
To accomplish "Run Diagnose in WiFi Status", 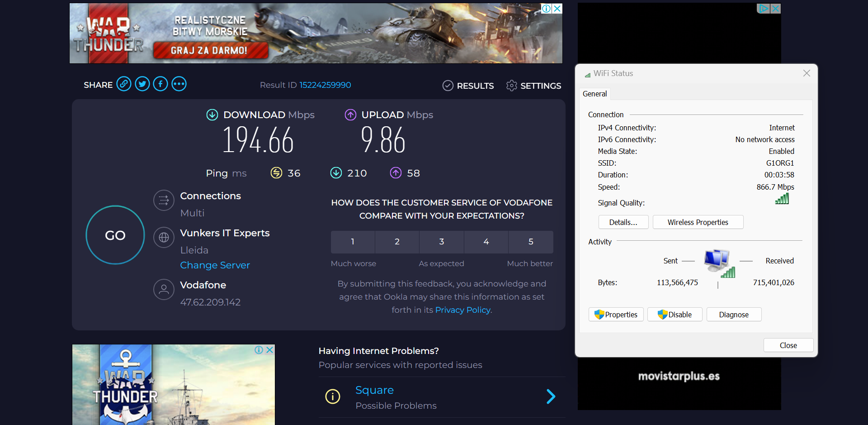I will pyautogui.click(x=734, y=315).
